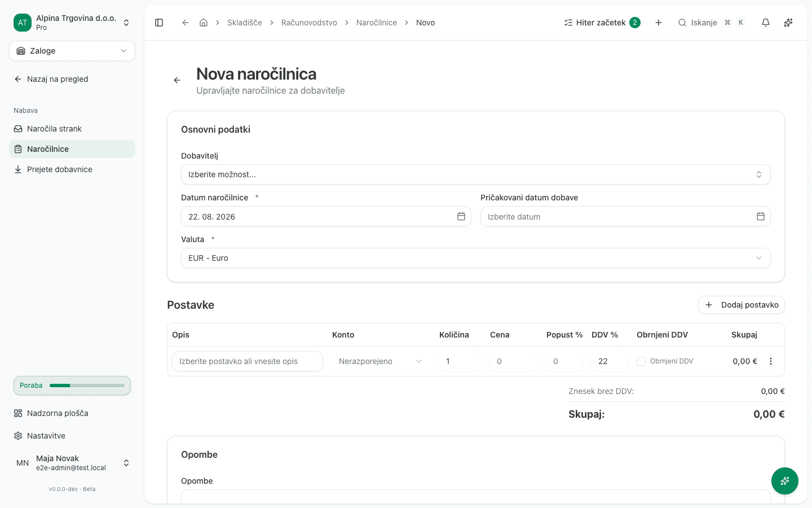This screenshot has width=812, height=508.
Task: Click the DDV % field showing 22
Action: coord(610,361)
